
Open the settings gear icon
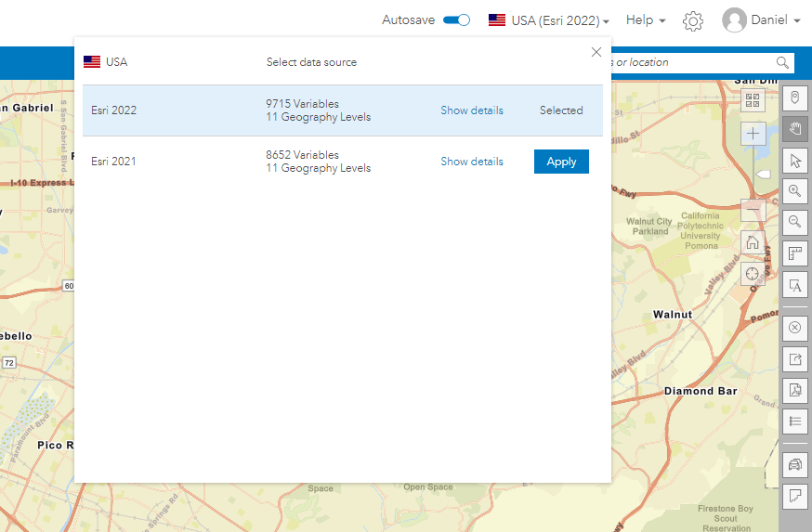tap(693, 20)
